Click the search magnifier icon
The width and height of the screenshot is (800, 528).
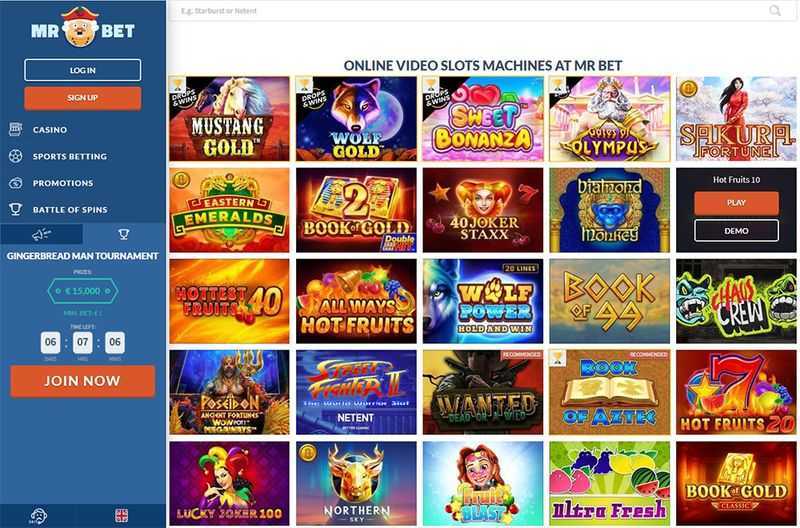pyautogui.click(x=774, y=10)
